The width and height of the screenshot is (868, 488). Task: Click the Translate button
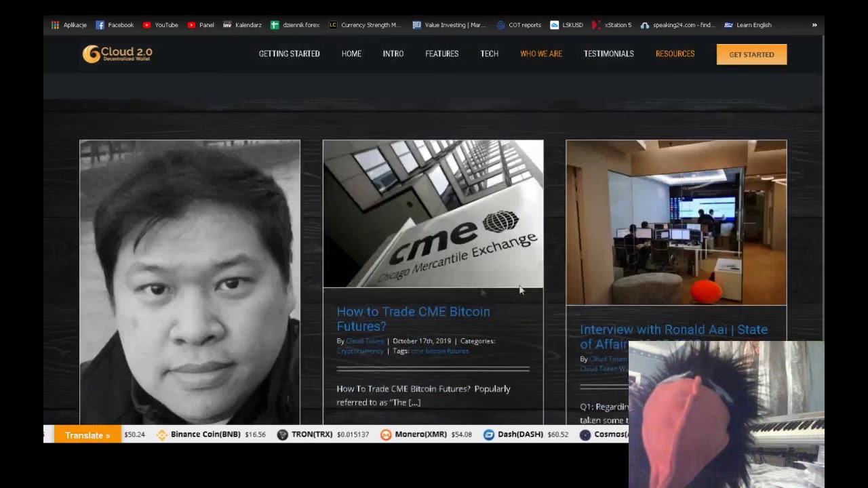coord(87,435)
